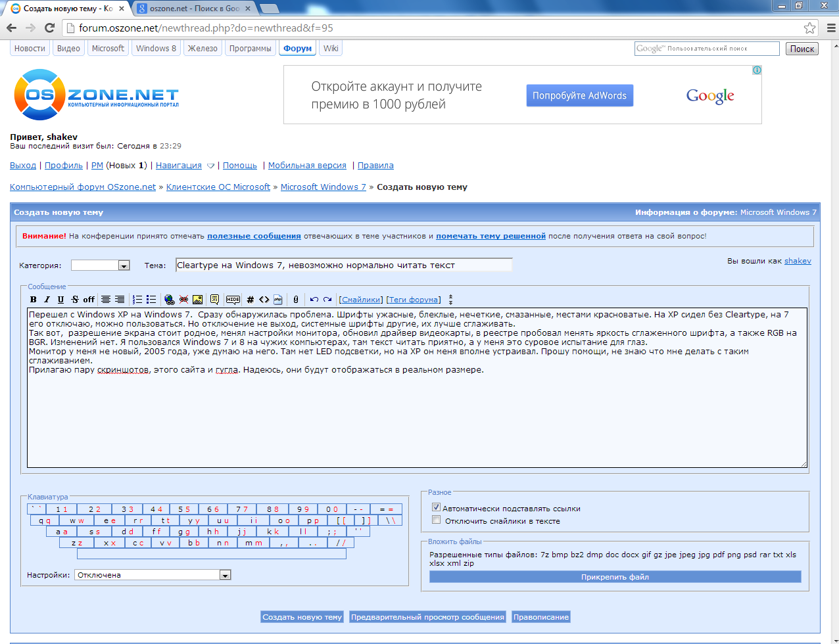This screenshot has height=644, width=839.
Task: Click the ad info icon
Action: point(757,70)
